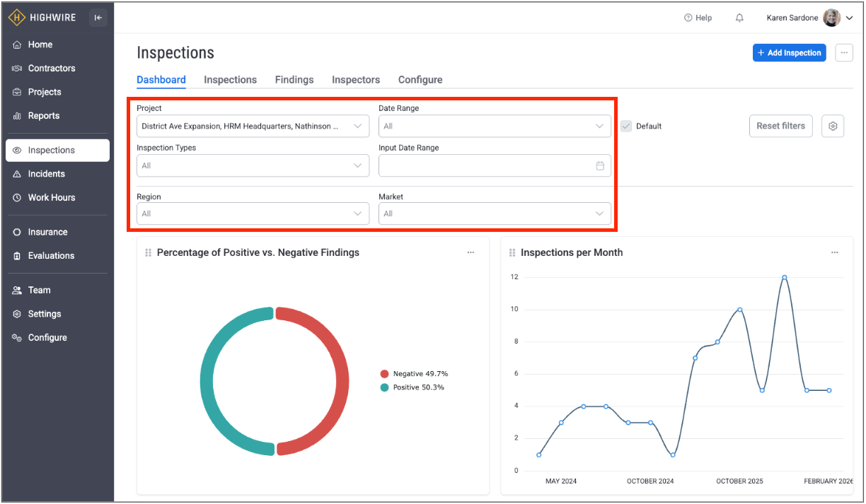
Task: Collapse the sidebar with the arrow icon
Action: [x=98, y=18]
